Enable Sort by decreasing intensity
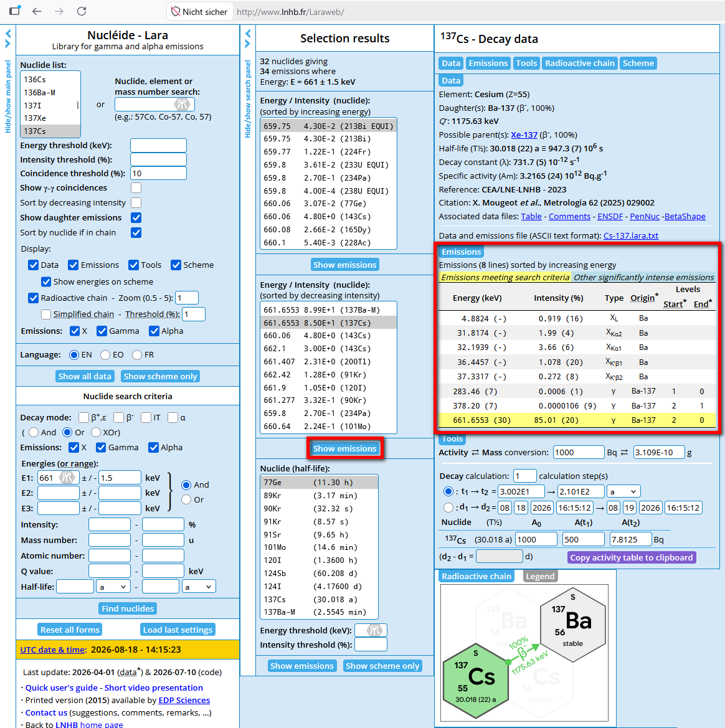 136,202
